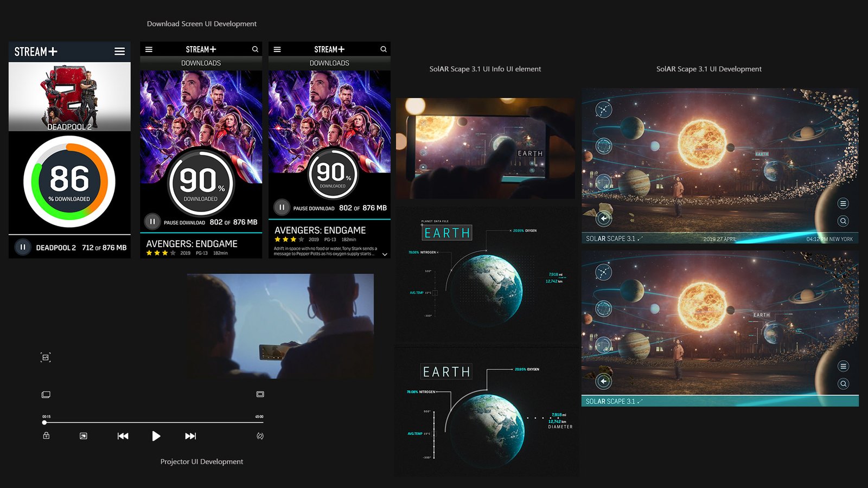Viewport: 868px width, 488px height.
Task: Click the projector screen rotate icon
Action: pos(260,436)
